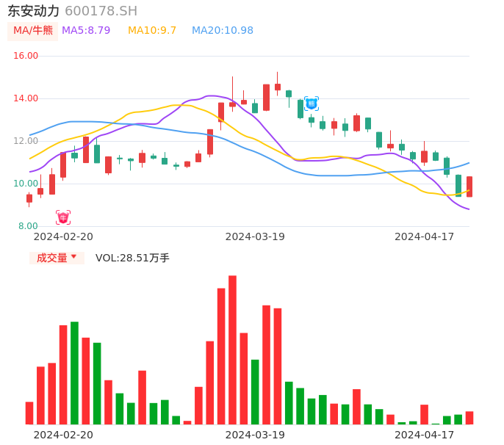Click the tallest red volume bar
This screenshot has width=504, height=445.
(232, 350)
